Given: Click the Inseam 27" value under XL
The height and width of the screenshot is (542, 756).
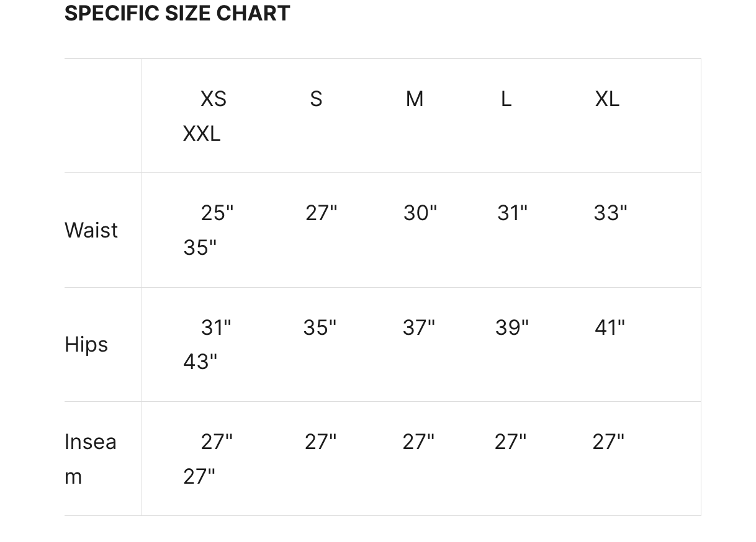Looking at the screenshot, I should coord(608,442).
